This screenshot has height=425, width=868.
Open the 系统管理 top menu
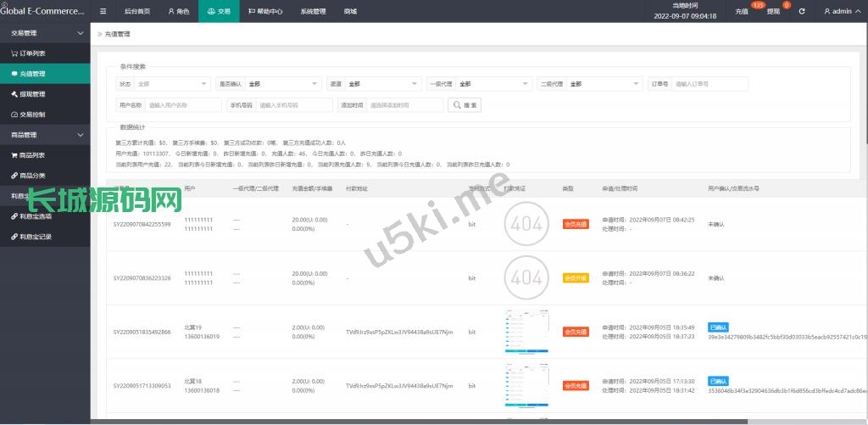313,12
